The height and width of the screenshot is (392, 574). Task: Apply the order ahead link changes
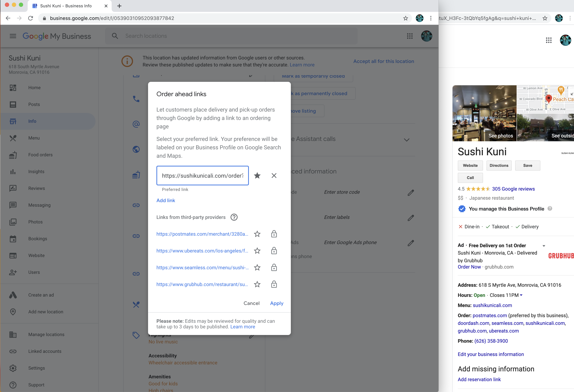tap(277, 303)
